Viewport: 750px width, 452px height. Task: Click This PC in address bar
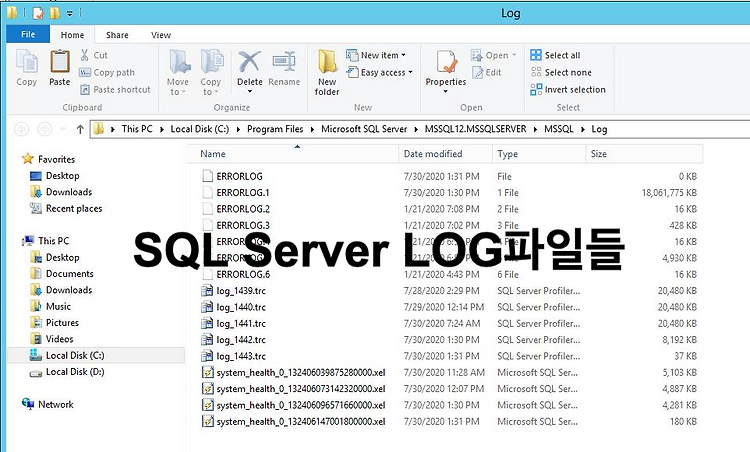[x=137, y=129]
